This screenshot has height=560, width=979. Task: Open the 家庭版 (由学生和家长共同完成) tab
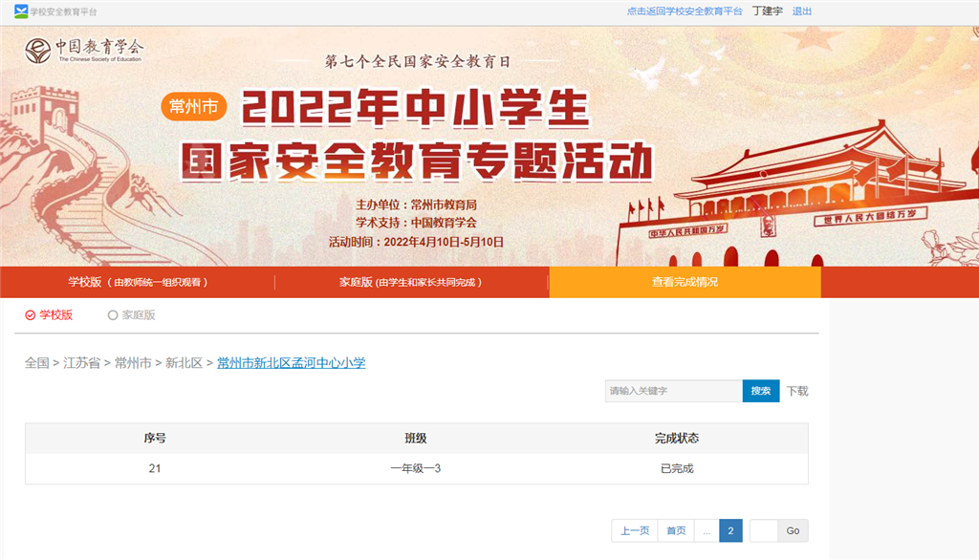[x=411, y=282]
